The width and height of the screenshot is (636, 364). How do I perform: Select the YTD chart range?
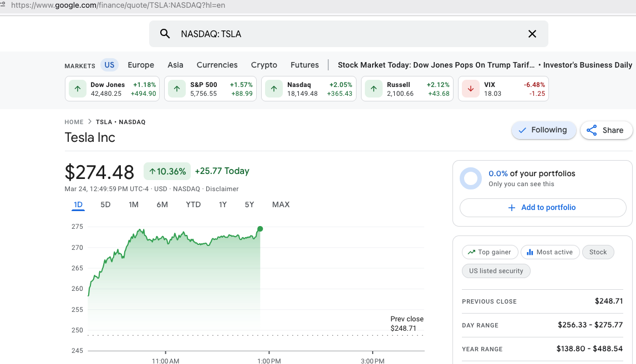point(193,204)
